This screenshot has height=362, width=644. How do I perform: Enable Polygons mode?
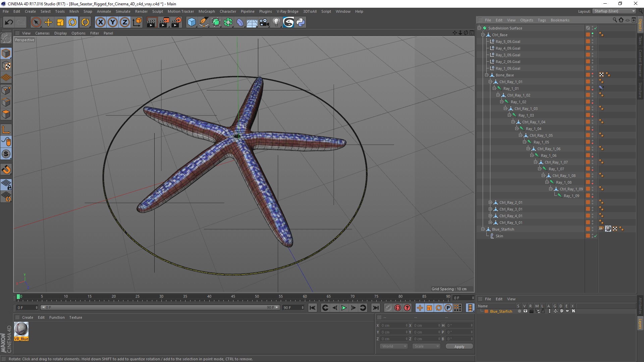6,114
